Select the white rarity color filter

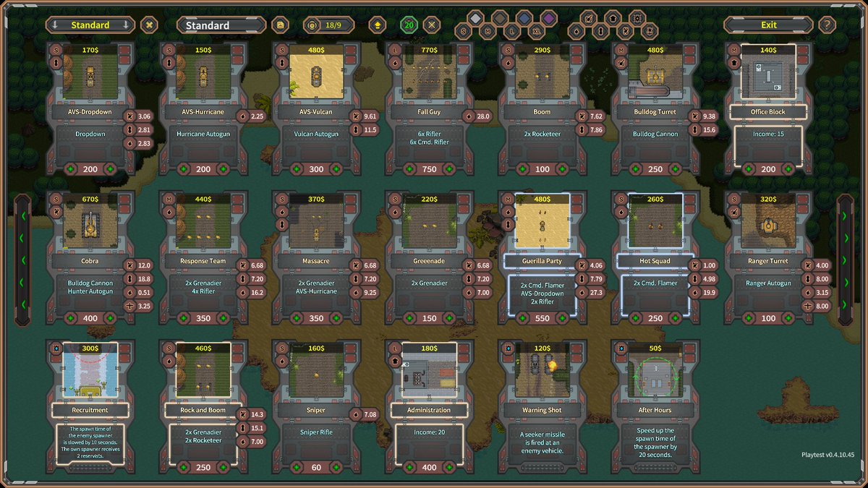[x=475, y=17]
